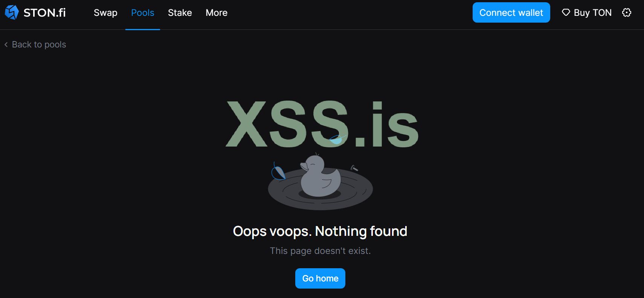Click the blue leaf left of the duck
644x298 pixels.
278,171
